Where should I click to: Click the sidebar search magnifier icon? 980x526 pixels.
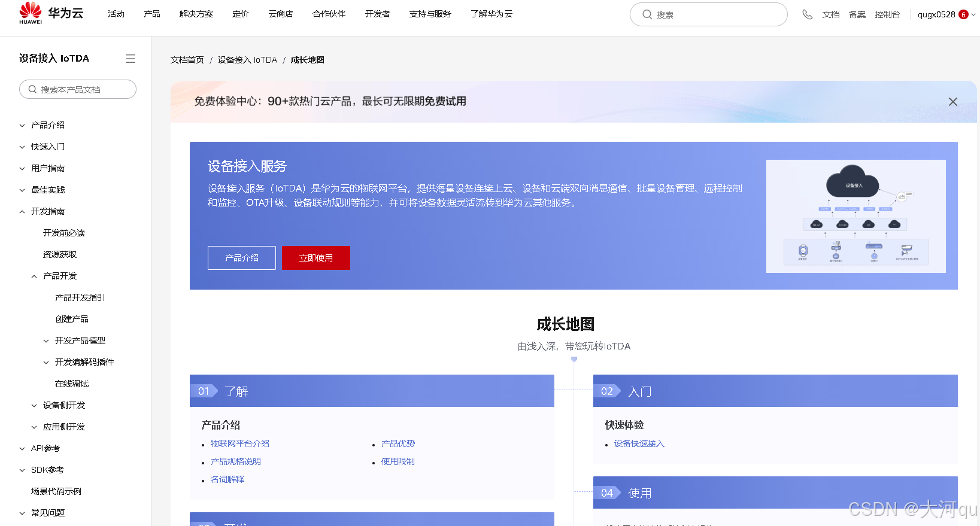coord(33,89)
